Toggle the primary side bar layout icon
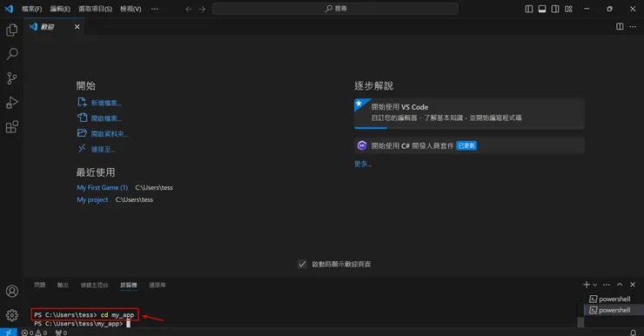The width and height of the screenshot is (644, 336). point(529,9)
